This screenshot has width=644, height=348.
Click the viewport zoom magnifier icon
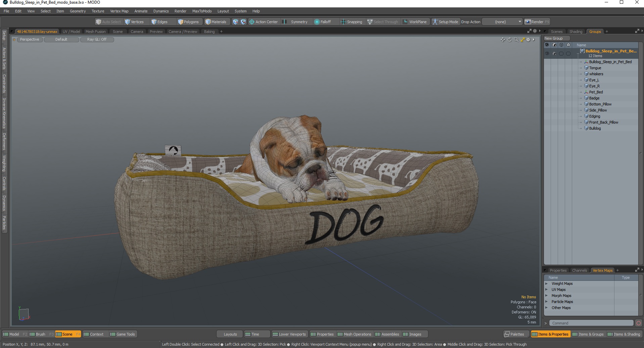[x=516, y=40]
